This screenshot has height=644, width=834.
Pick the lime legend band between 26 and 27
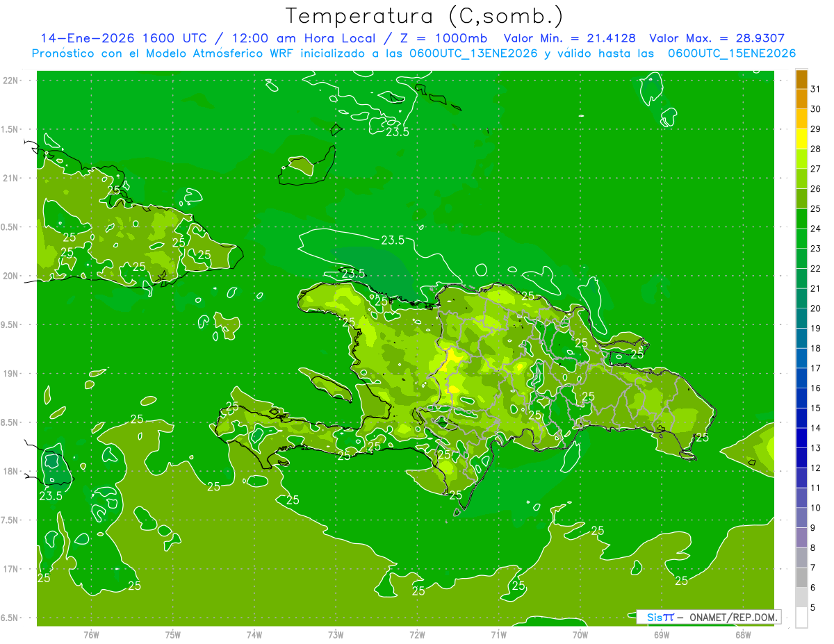coord(801,179)
